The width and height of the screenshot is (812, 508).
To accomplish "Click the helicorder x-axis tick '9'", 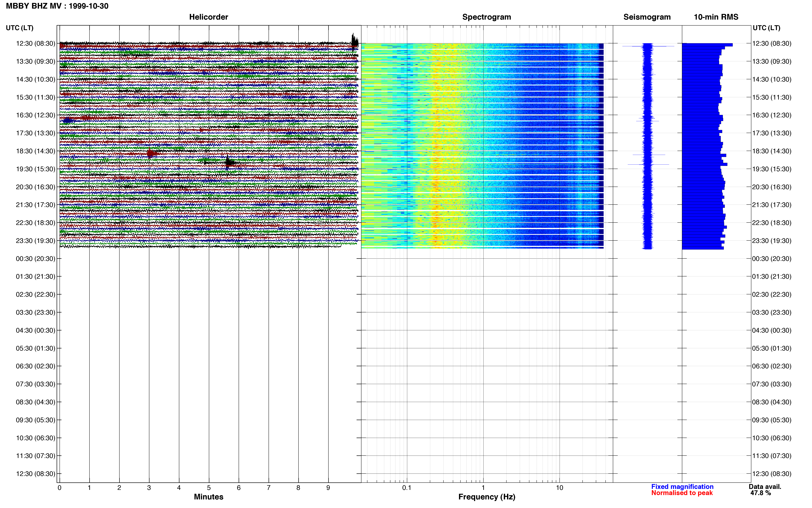I will (328, 488).
